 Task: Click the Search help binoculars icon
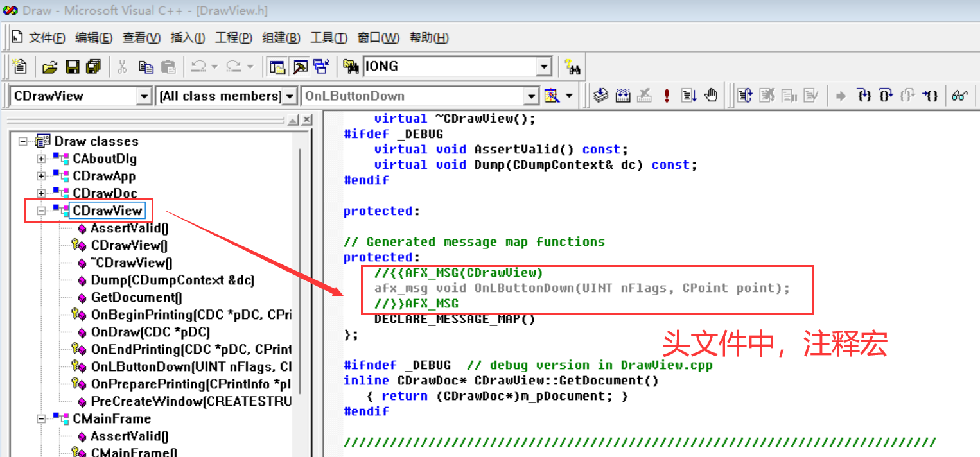tap(572, 67)
